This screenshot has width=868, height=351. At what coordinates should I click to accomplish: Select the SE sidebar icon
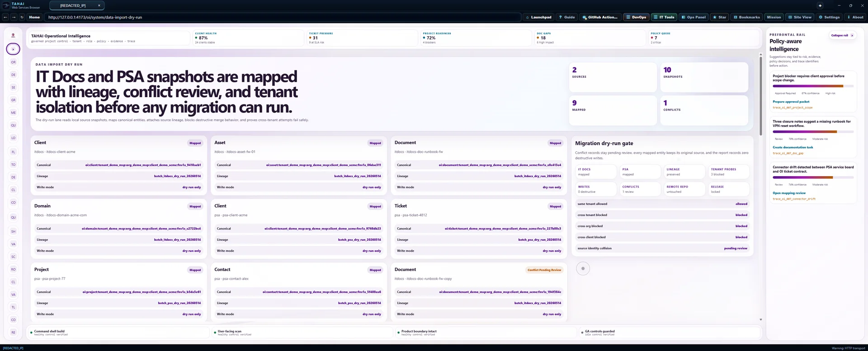click(x=13, y=87)
